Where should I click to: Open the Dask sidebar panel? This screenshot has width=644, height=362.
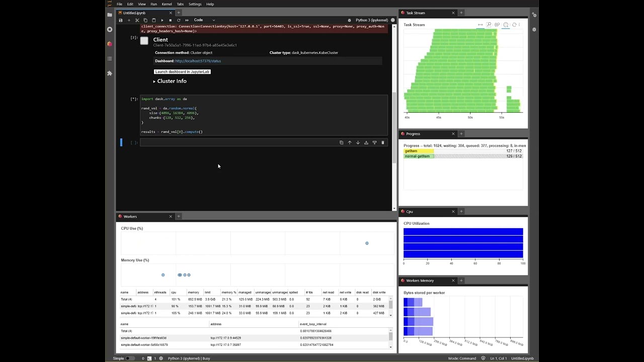coord(110,44)
